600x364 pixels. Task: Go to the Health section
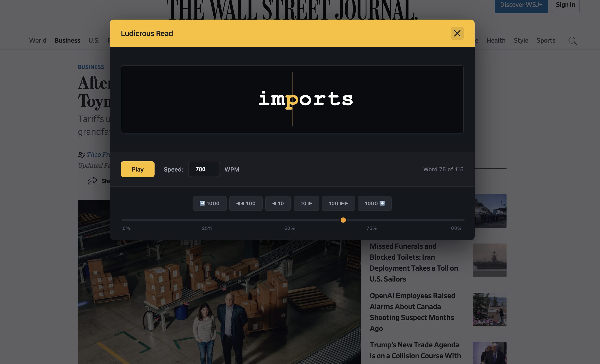tap(496, 40)
